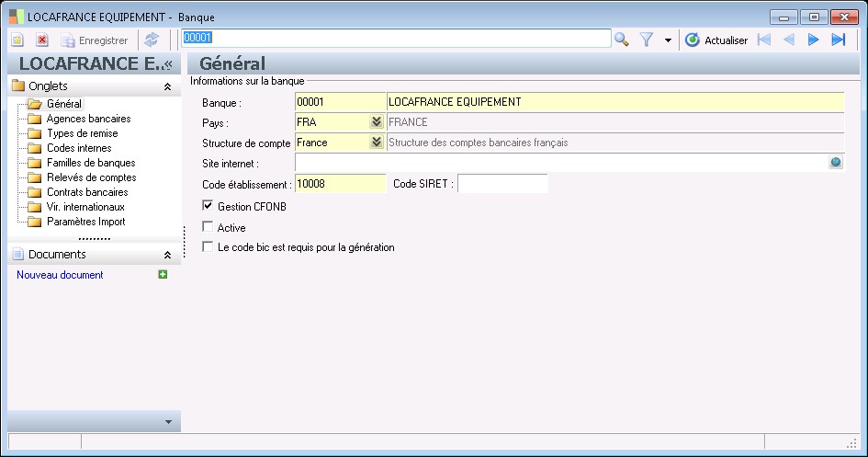Image resolution: width=868 pixels, height=457 pixels.
Task: Open the Pays dropdown list
Action: point(376,122)
